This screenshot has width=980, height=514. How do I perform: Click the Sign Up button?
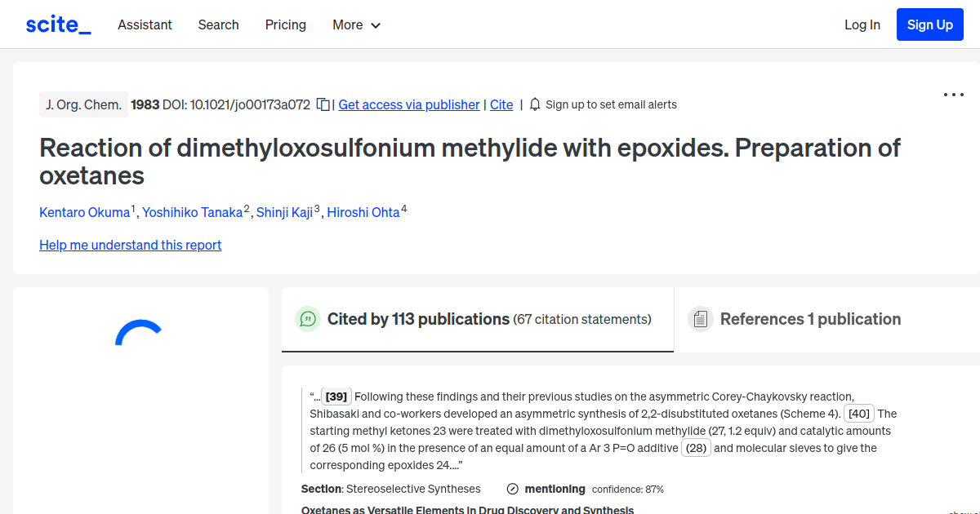click(929, 24)
